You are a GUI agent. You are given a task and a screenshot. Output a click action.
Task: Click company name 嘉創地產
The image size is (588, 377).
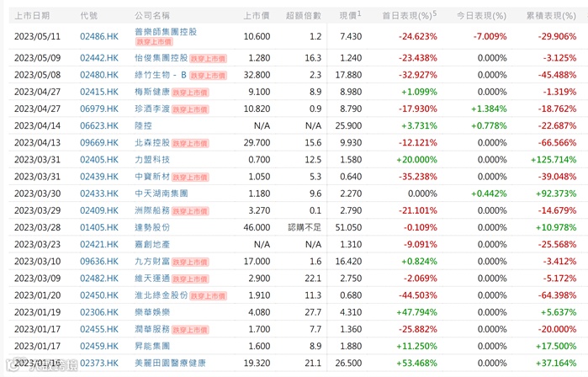(x=152, y=244)
